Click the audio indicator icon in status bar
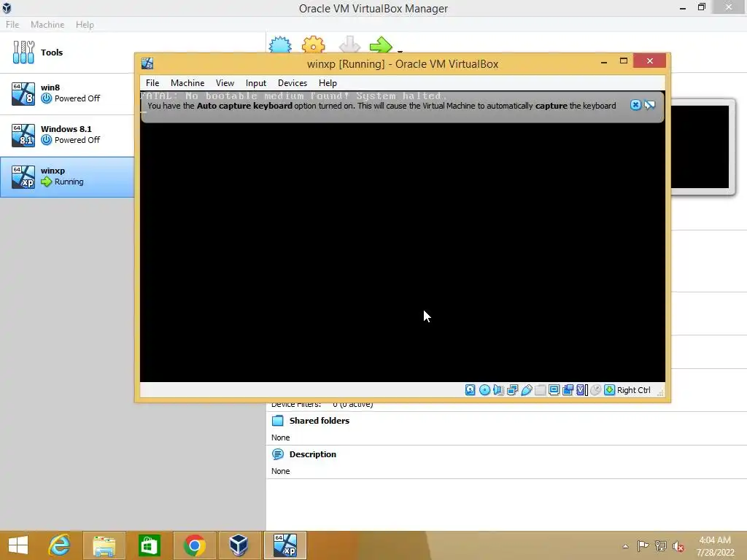This screenshot has height=560, width=747. (x=498, y=390)
